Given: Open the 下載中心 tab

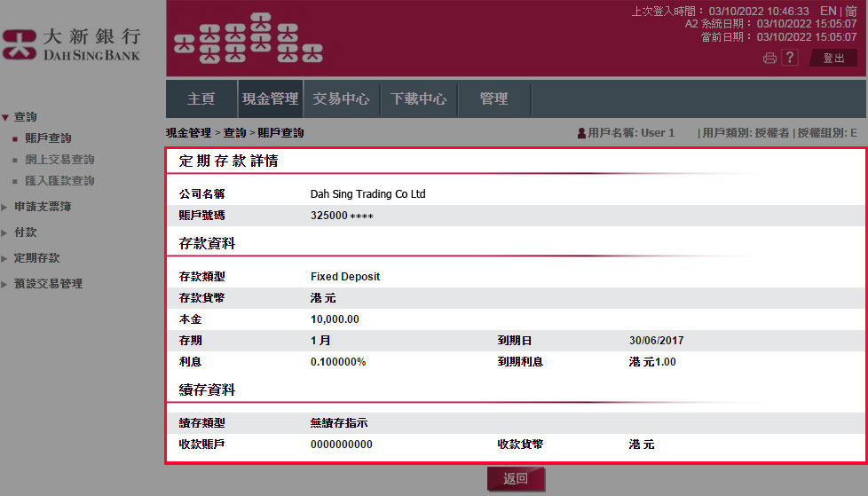Looking at the screenshot, I should [419, 98].
